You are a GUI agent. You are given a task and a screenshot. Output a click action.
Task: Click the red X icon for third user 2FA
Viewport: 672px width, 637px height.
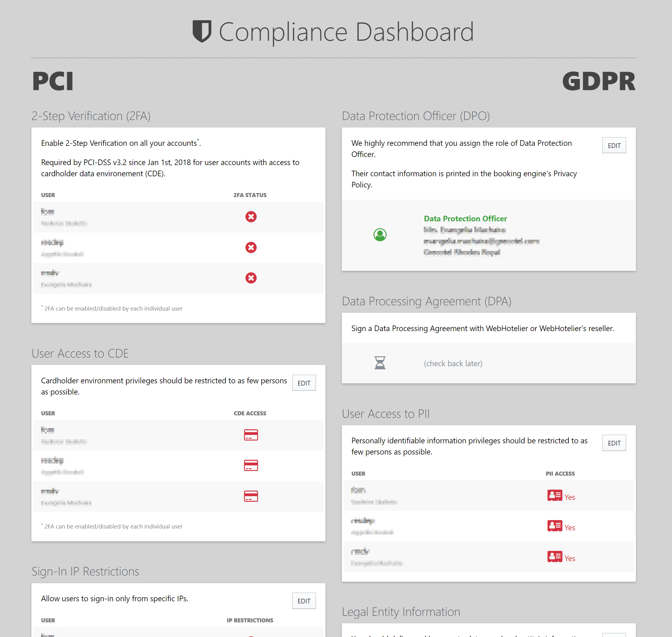[x=250, y=278]
